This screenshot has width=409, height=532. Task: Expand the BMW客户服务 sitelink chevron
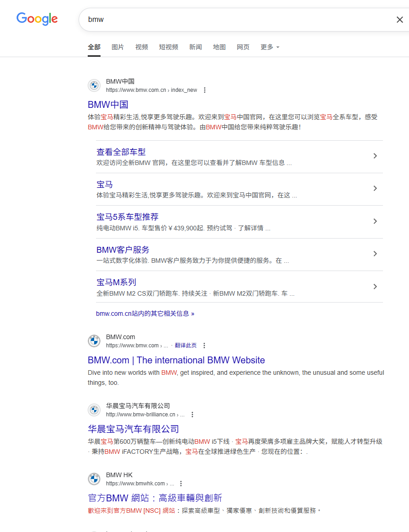click(375, 254)
